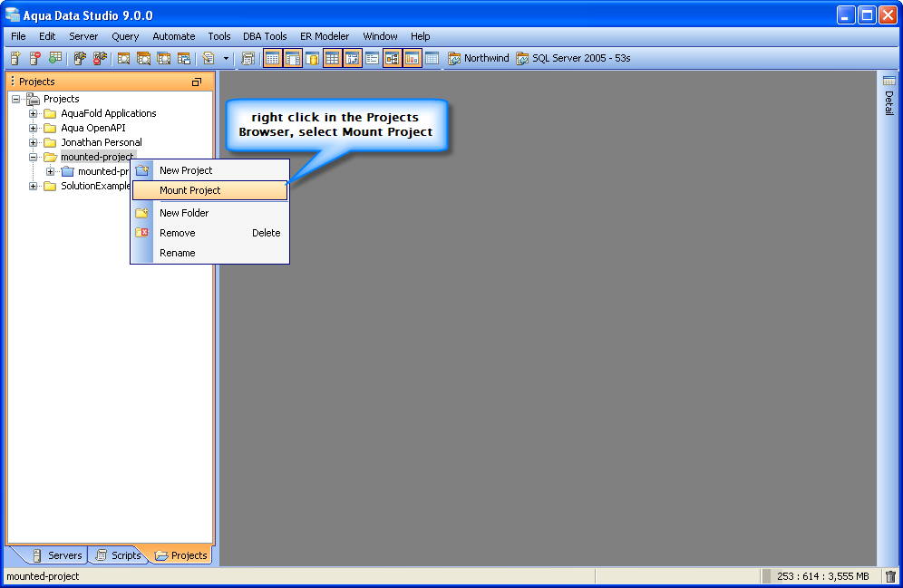Open the Automate menu
Screen dimensions: 903x588
click(174, 36)
